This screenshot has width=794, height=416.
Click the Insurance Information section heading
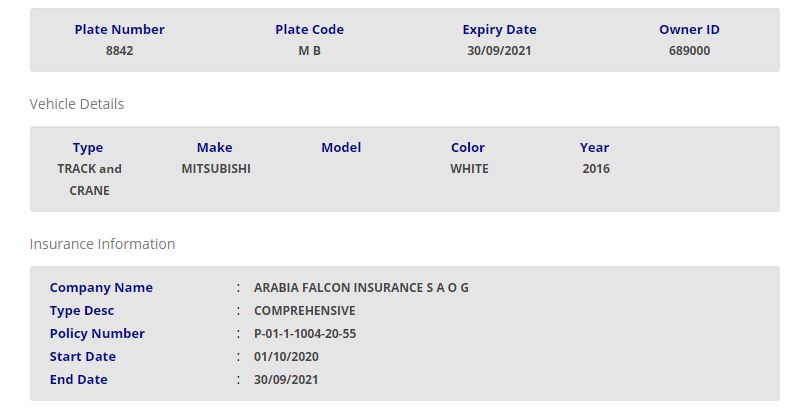[x=102, y=244]
